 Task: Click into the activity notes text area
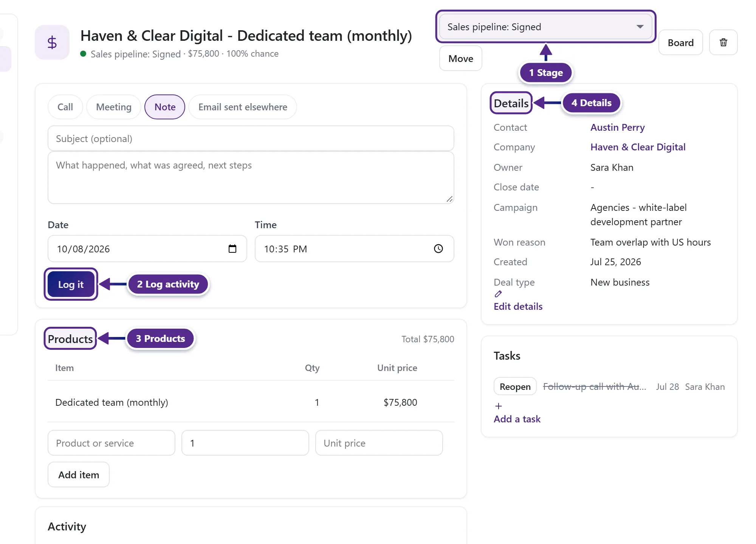click(251, 178)
